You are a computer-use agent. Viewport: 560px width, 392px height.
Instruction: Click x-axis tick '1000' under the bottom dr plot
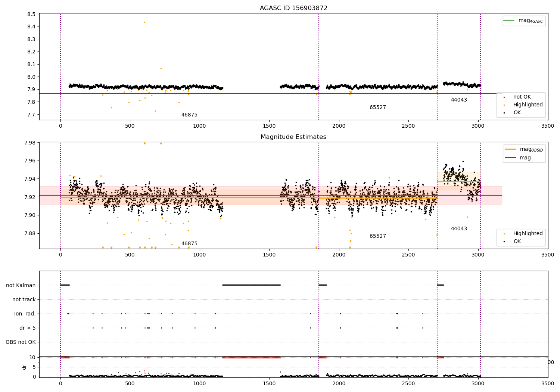coord(200,383)
